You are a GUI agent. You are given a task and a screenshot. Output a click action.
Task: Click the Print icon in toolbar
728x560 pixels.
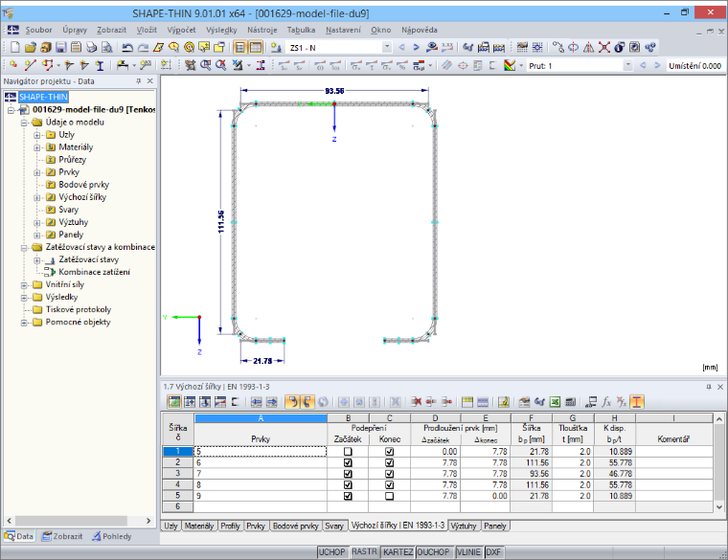pos(91,47)
